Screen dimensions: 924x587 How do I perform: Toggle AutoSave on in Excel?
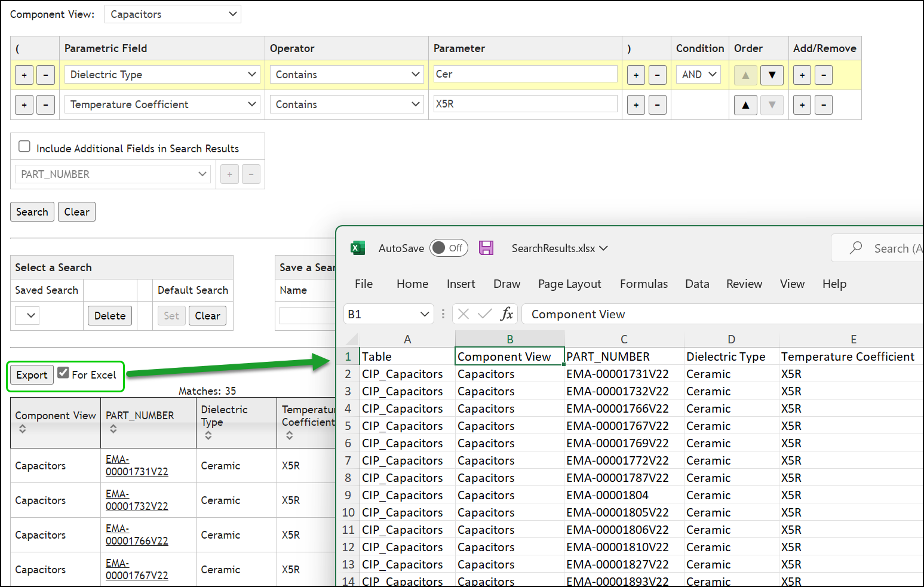448,248
